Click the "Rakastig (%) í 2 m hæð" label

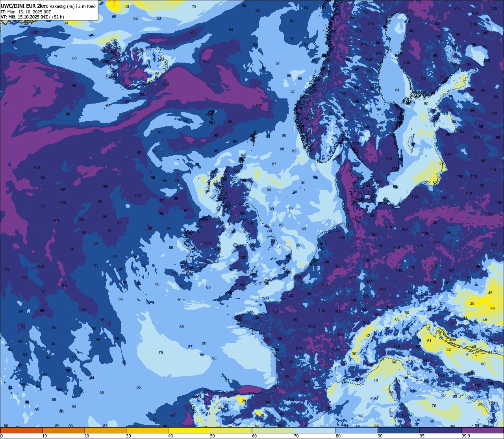(x=72, y=6)
